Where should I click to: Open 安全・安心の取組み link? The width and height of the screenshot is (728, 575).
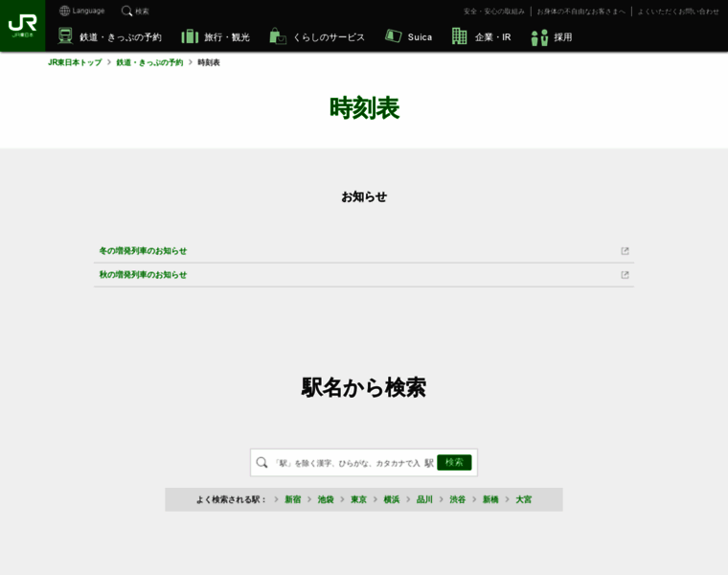pyautogui.click(x=494, y=11)
